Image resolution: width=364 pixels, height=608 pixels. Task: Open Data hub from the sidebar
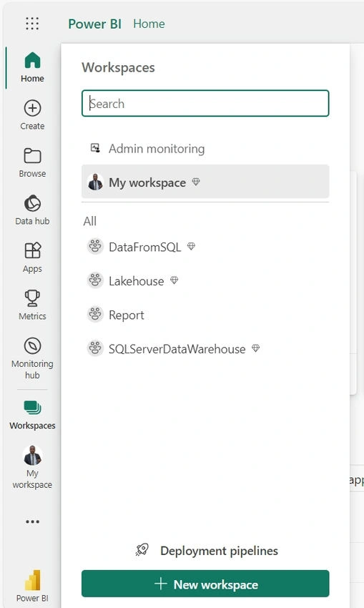click(x=32, y=210)
